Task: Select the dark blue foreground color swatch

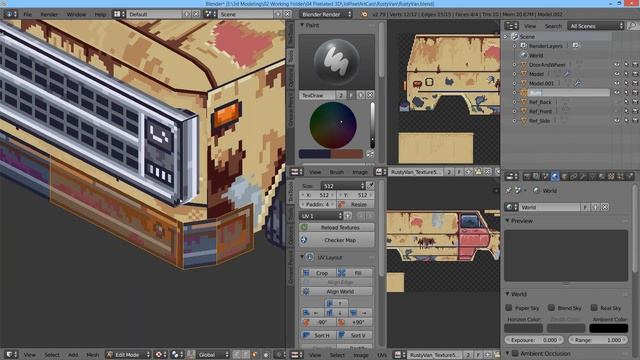Action: pyautogui.click(x=315, y=154)
